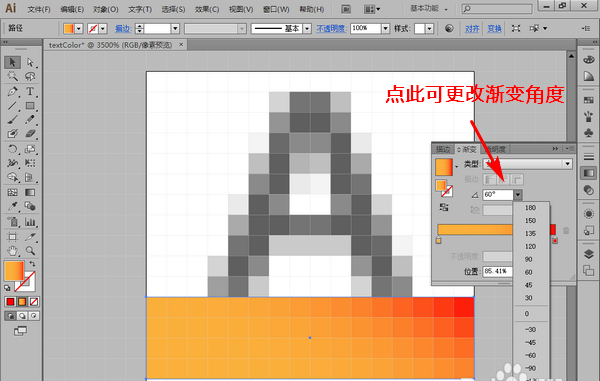Open the gradient angle dropdown arrow
The width and height of the screenshot is (600, 381).
point(517,195)
